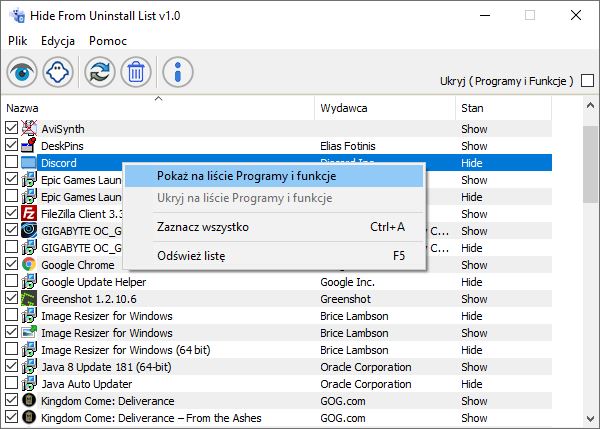Viewport: 600px width, 429px height.
Task: Click Hide state in Discord row
Action: tap(471, 163)
